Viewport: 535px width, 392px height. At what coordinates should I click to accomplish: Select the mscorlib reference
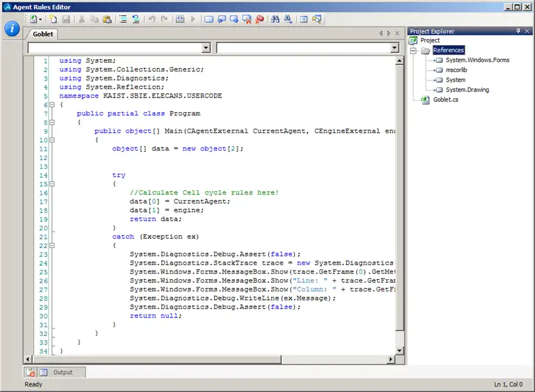pyautogui.click(x=456, y=70)
